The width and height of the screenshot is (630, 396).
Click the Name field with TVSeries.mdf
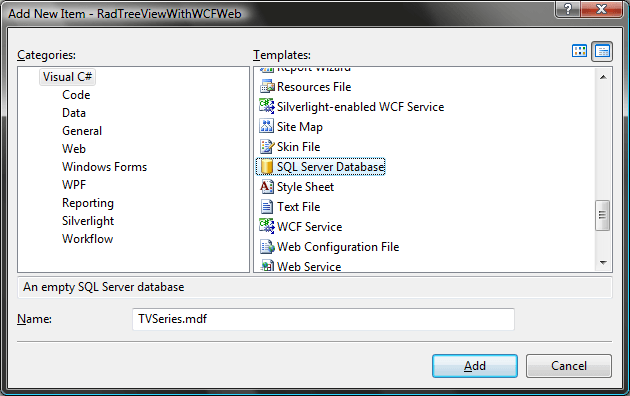coord(323,319)
